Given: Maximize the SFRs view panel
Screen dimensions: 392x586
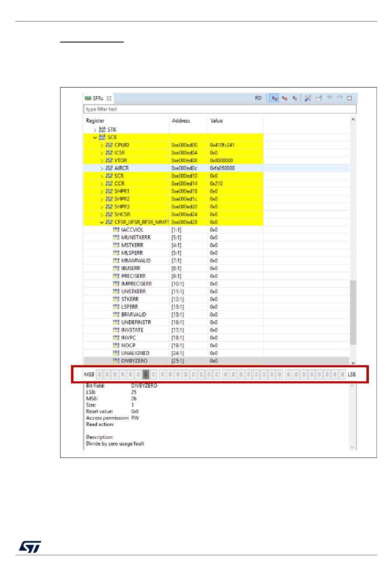Looking at the screenshot, I should pos(349,98).
